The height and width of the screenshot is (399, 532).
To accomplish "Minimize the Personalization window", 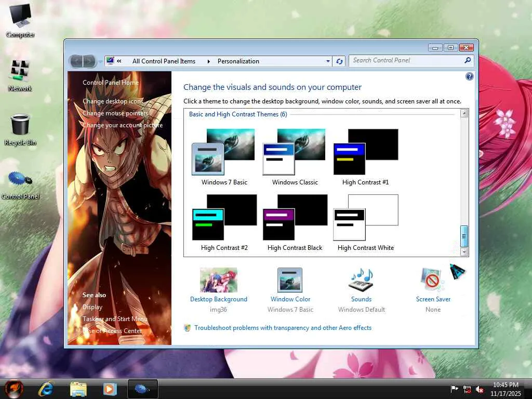I will (435, 47).
